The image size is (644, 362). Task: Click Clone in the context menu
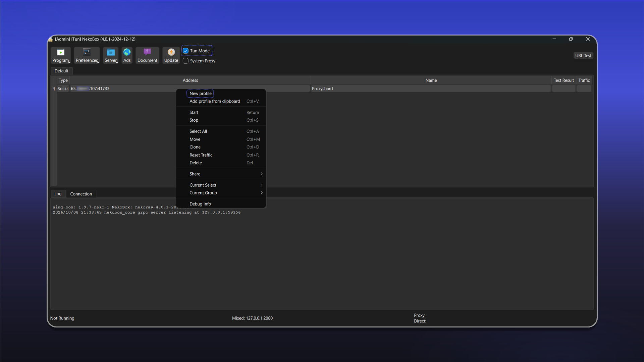221,147
